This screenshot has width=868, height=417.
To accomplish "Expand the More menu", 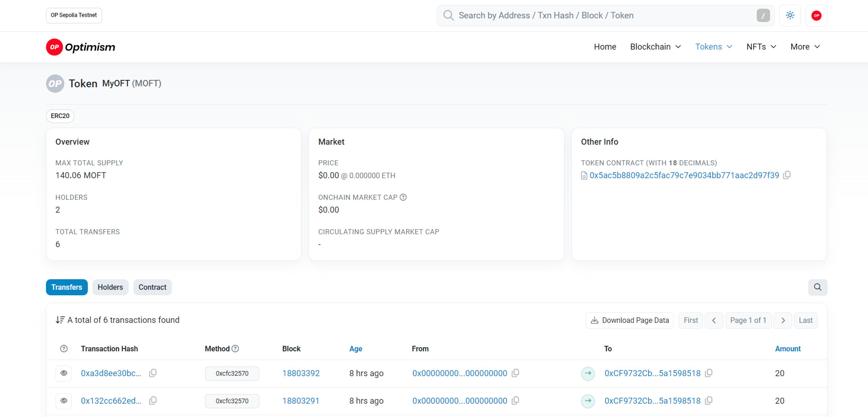I will [805, 47].
